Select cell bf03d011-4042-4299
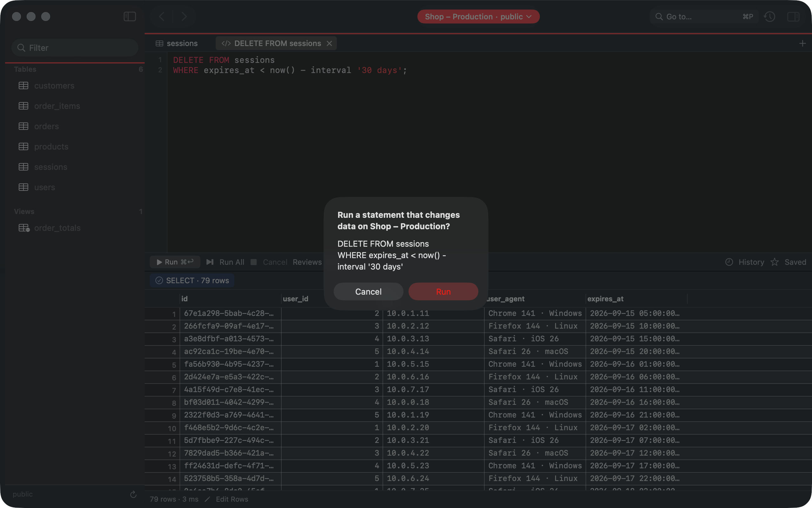The image size is (812, 508). [230, 402]
